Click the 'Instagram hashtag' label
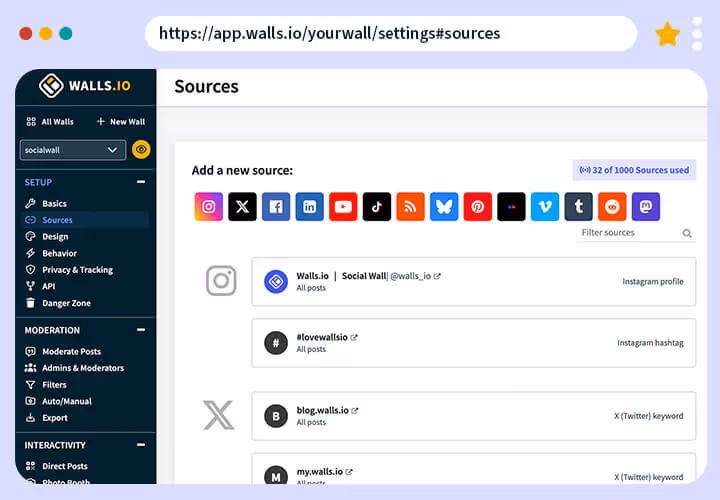This screenshot has width=720, height=500. pos(650,343)
